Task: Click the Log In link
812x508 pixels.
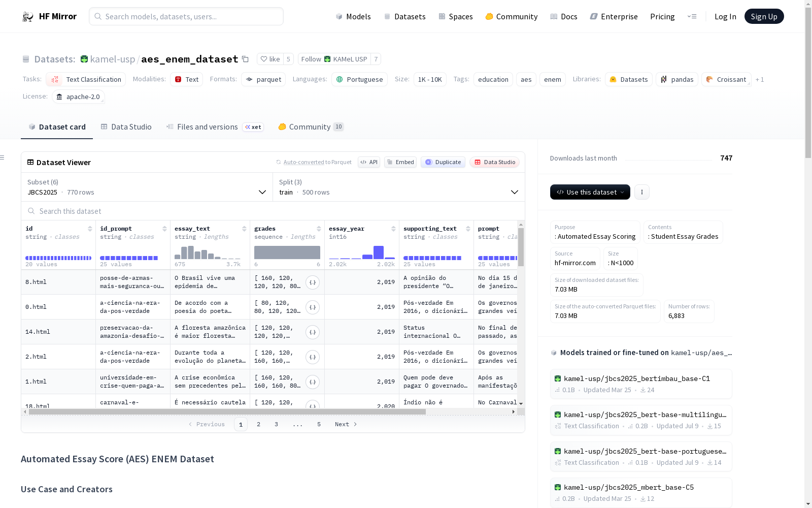Action: pos(725,16)
